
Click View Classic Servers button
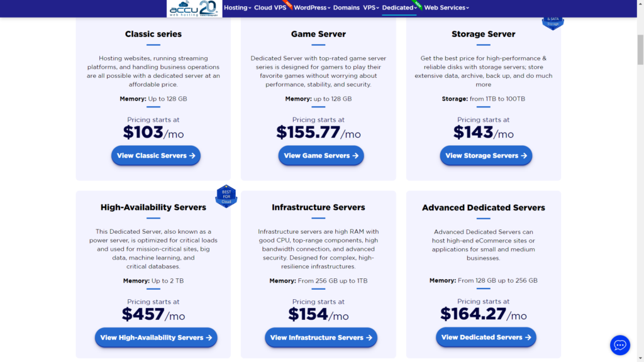pos(155,155)
